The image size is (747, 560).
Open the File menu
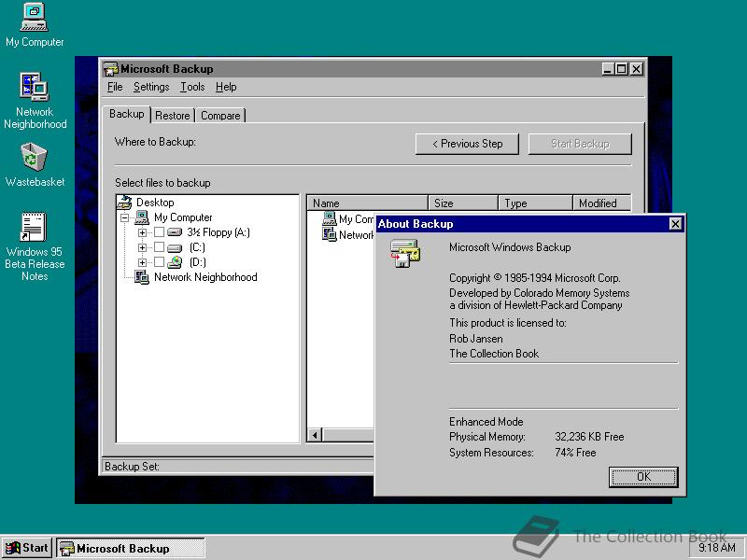pos(115,87)
